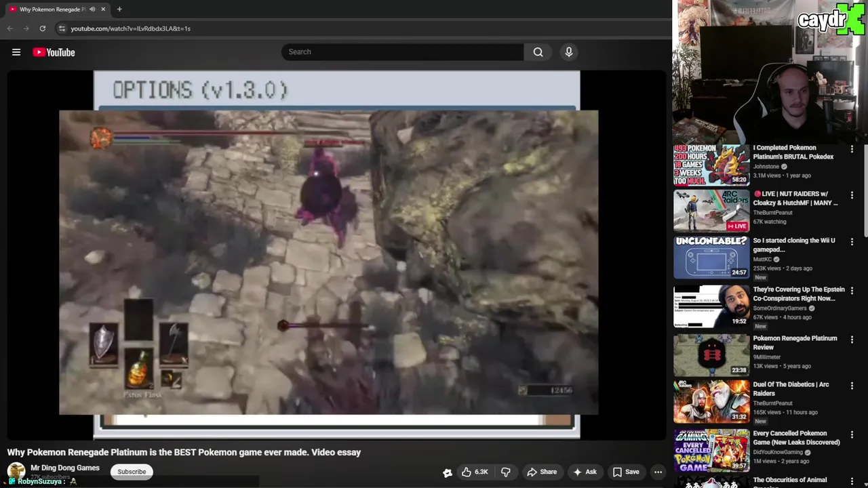Screen dimensions: 868x488
Task: Click title 'I Completed Pokemon Platinum's BRUTAL Pokedex'
Action: tap(793, 152)
